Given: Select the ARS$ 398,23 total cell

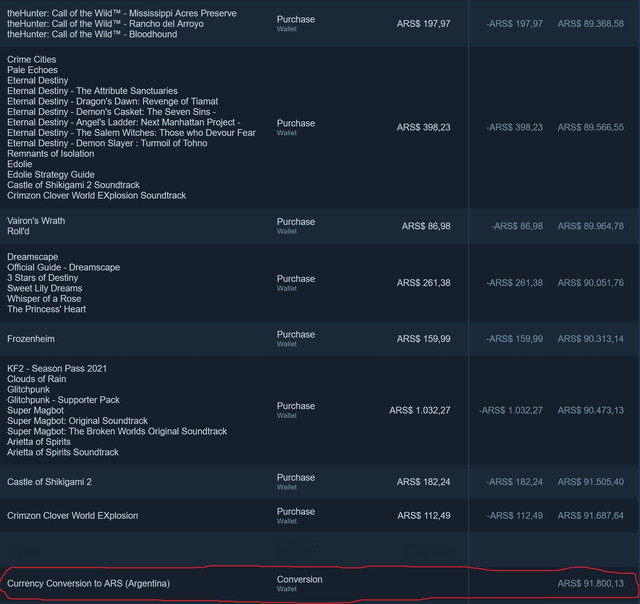Looking at the screenshot, I should tap(423, 127).
